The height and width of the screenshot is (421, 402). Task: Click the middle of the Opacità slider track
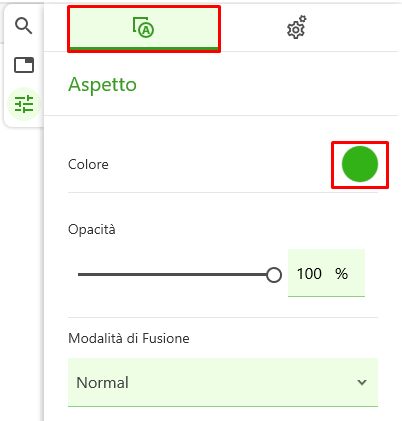(176, 275)
